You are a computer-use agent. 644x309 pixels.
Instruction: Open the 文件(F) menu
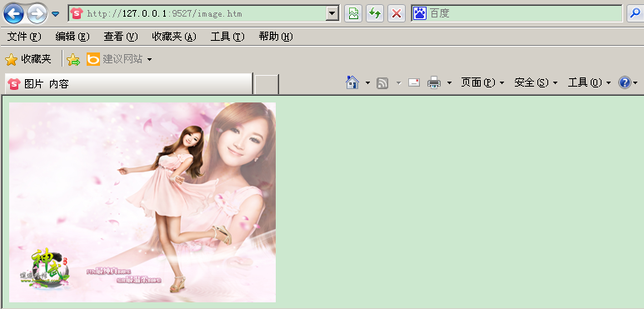click(24, 37)
